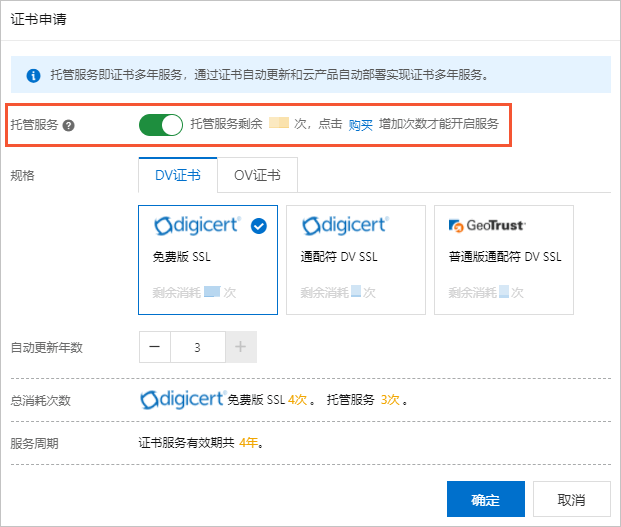Click the blue checkmark on 免费版 SSL card
The image size is (621, 527).
pos(259,226)
